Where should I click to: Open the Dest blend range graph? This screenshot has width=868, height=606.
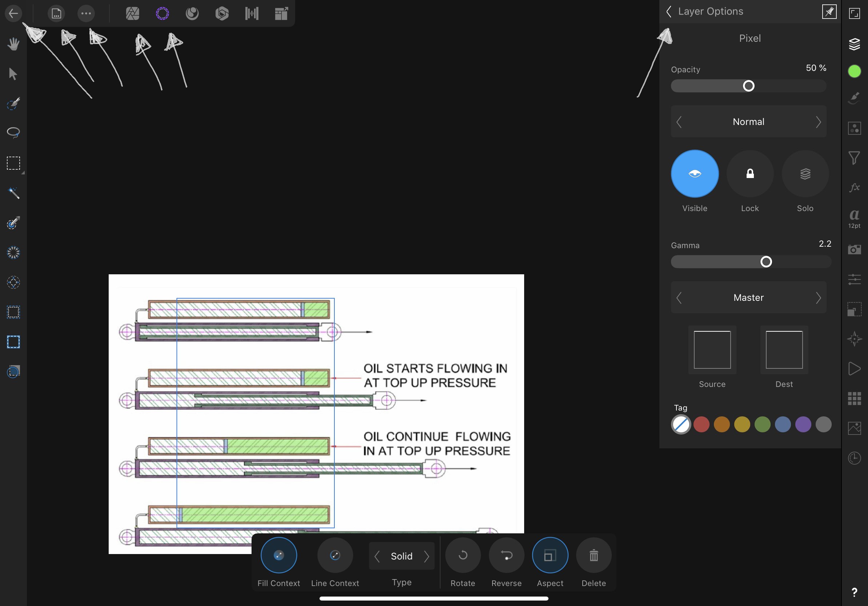coord(784,350)
